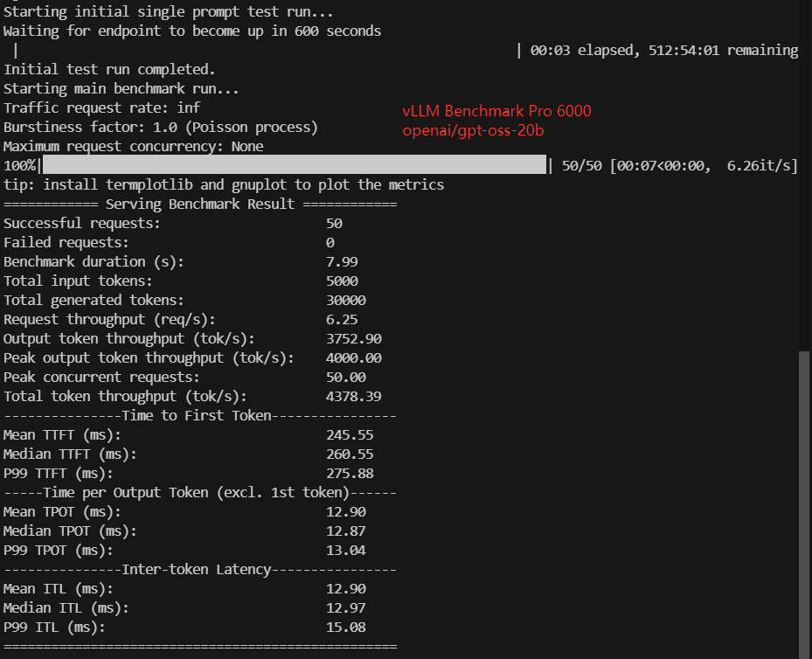
Task: Click Median TTFT value 260.55
Action: tap(350, 454)
